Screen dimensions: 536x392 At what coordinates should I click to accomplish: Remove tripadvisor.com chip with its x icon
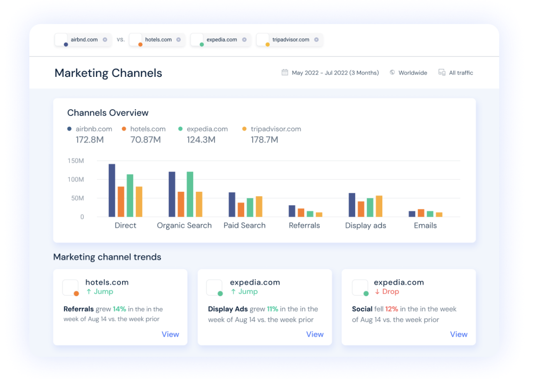(317, 40)
